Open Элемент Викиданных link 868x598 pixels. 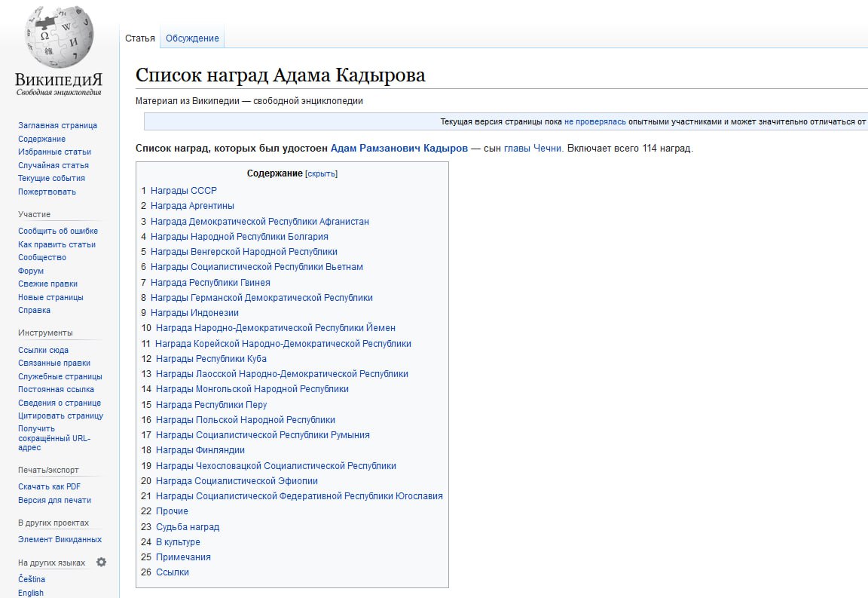pos(60,539)
